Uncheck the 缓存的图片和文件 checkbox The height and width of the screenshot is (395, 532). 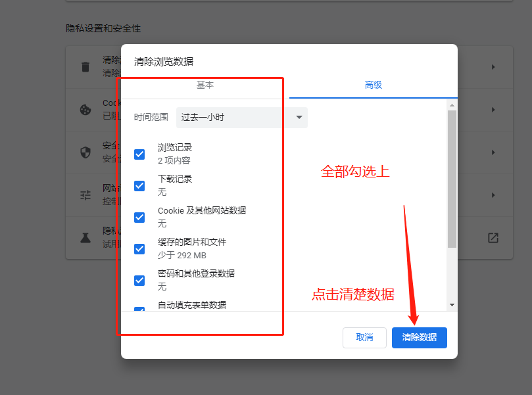click(x=139, y=249)
